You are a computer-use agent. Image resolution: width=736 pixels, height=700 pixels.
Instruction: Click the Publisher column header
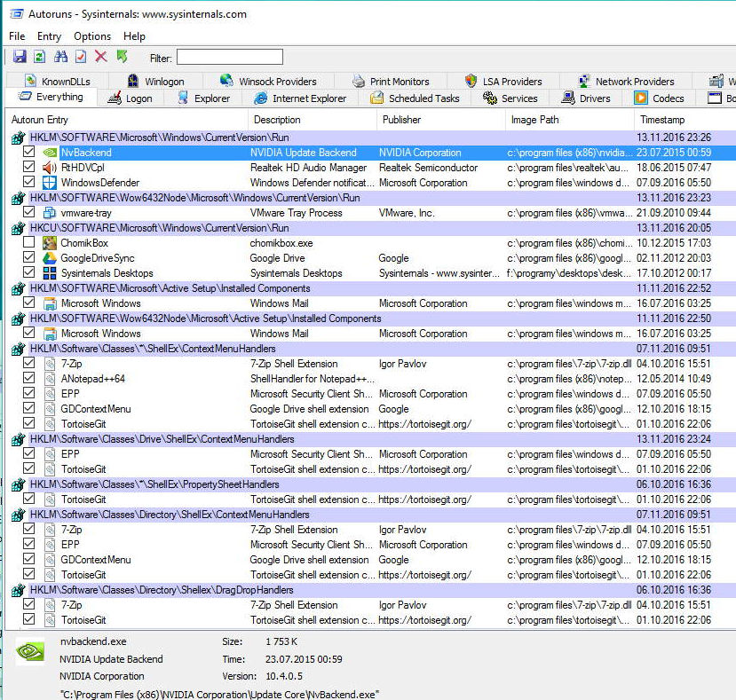tap(401, 120)
